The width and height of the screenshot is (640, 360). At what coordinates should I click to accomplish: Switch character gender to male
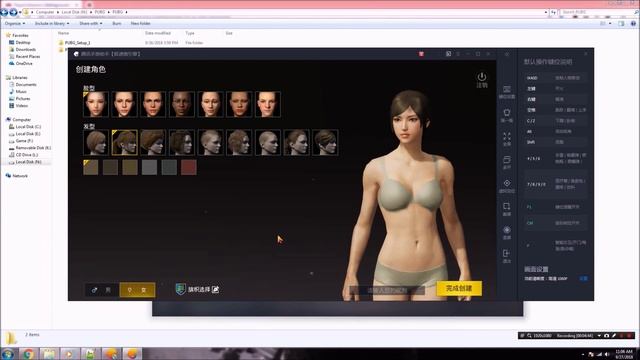[102, 290]
